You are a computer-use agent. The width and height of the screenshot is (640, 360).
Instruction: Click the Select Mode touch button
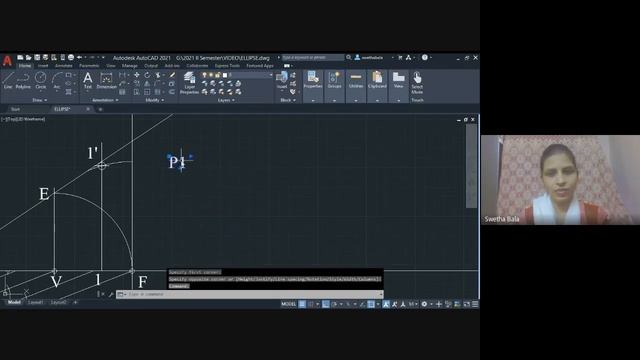tap(417, 83)
